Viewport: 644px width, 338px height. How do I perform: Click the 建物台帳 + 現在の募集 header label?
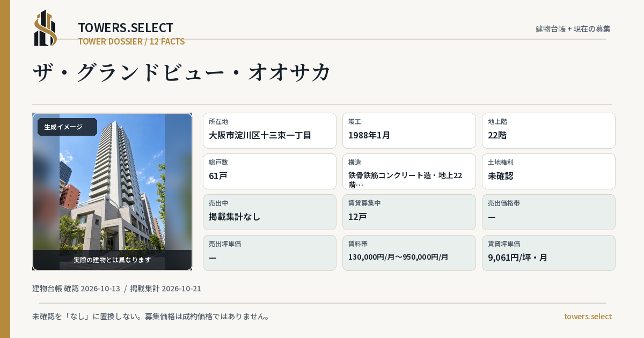pyautogui.click(x=573, y=28)
